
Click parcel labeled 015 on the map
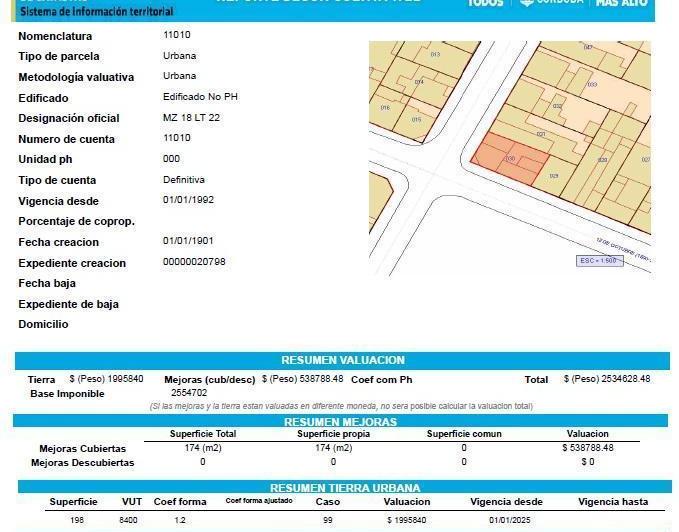point(416,119)
